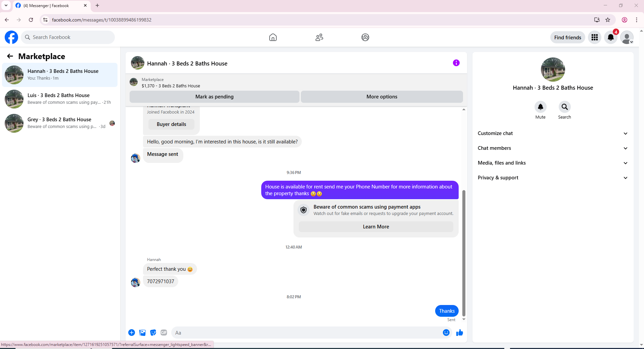Open conversation information purple icon
Image resolution: width=644 pixels, height=349 pixels.
click(x=456, y=63)
